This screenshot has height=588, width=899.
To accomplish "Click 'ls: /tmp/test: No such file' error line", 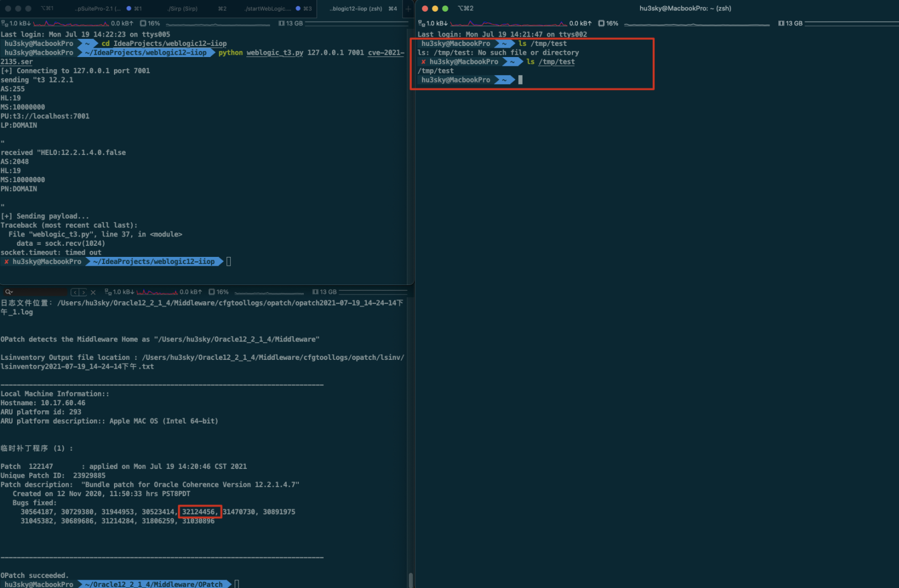I will point(498,53).
